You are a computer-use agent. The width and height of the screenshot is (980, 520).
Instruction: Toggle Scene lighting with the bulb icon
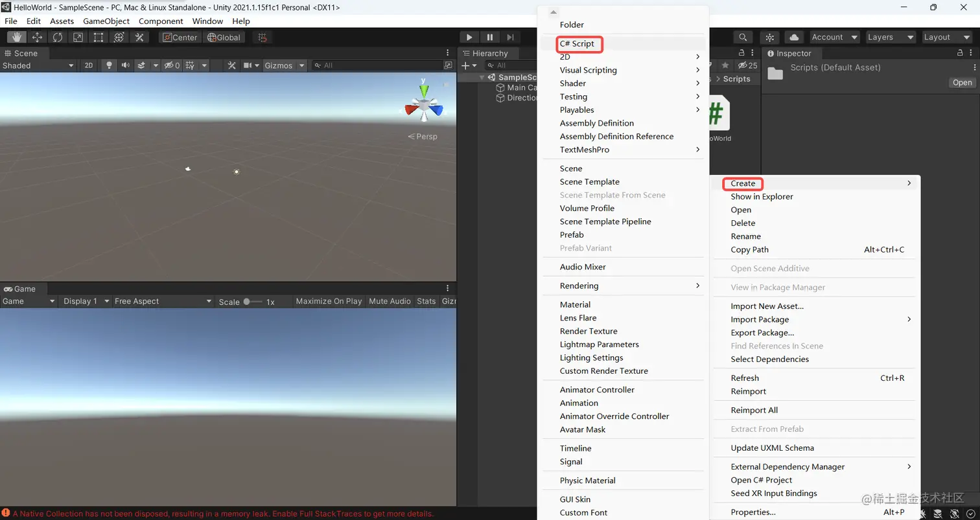pos(109,65)
